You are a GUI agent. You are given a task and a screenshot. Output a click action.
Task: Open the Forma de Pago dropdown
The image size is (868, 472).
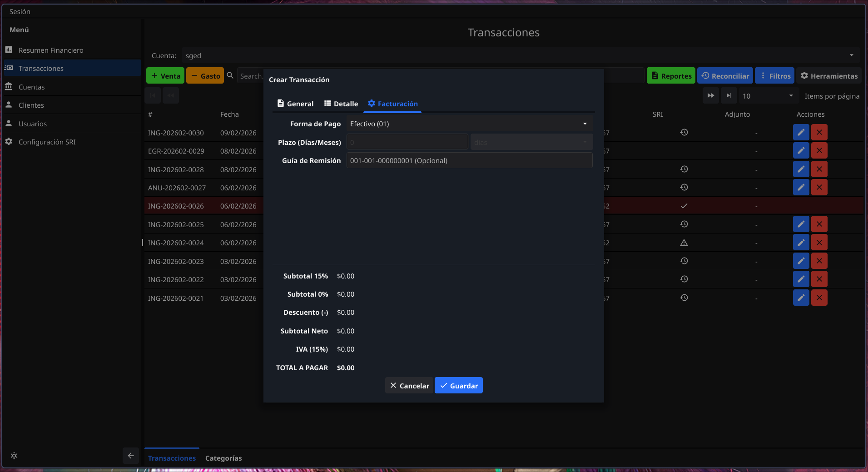469,124
